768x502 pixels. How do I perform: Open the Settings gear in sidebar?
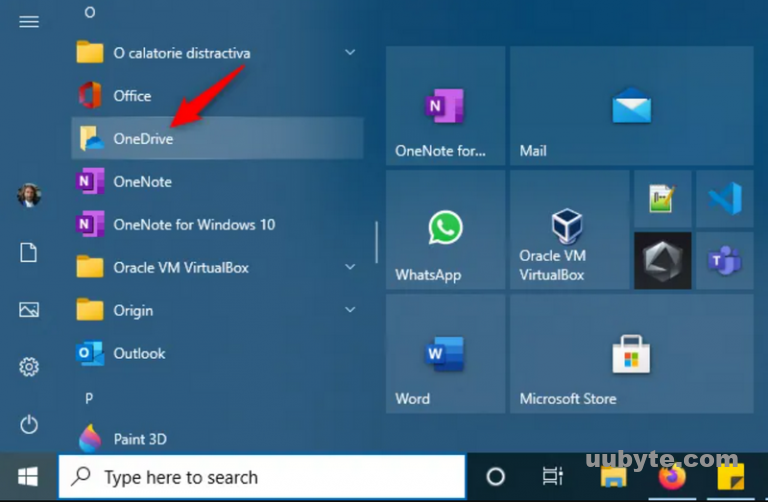[x=29, y=367]
